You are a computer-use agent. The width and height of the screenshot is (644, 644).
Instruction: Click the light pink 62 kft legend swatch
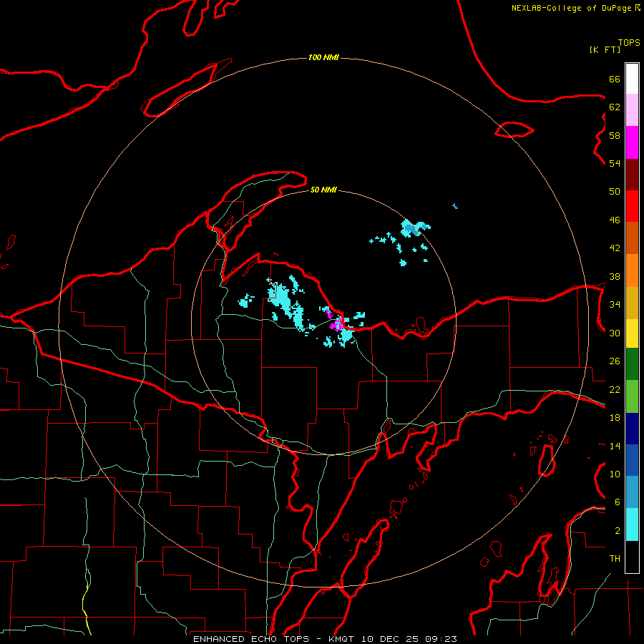pyautogui.click(x=632, y=109)
